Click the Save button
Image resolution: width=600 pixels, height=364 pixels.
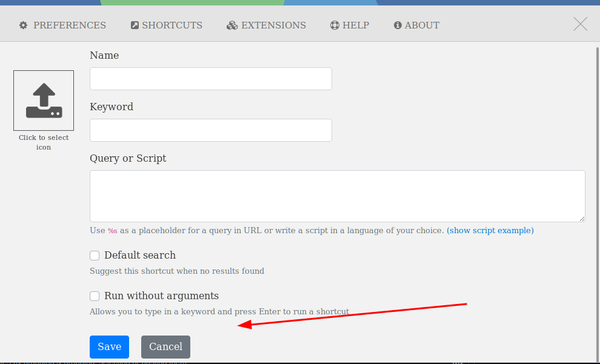click(x=109, y=346)
